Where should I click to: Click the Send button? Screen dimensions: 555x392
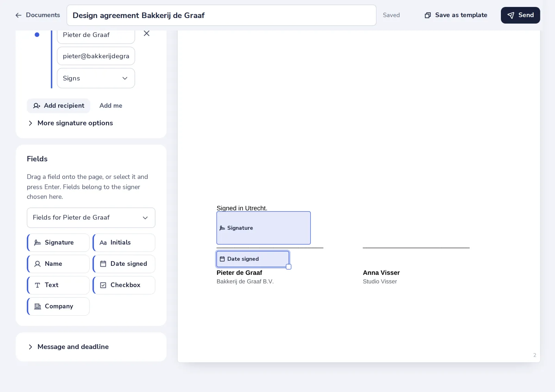click(x=520, y=15)
